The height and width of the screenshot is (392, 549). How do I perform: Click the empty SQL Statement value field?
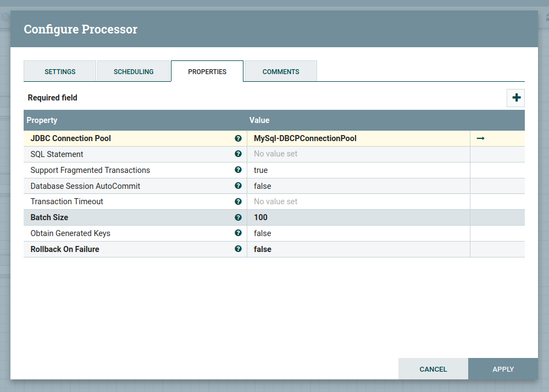pyautogui.click(x=357, y=154)
